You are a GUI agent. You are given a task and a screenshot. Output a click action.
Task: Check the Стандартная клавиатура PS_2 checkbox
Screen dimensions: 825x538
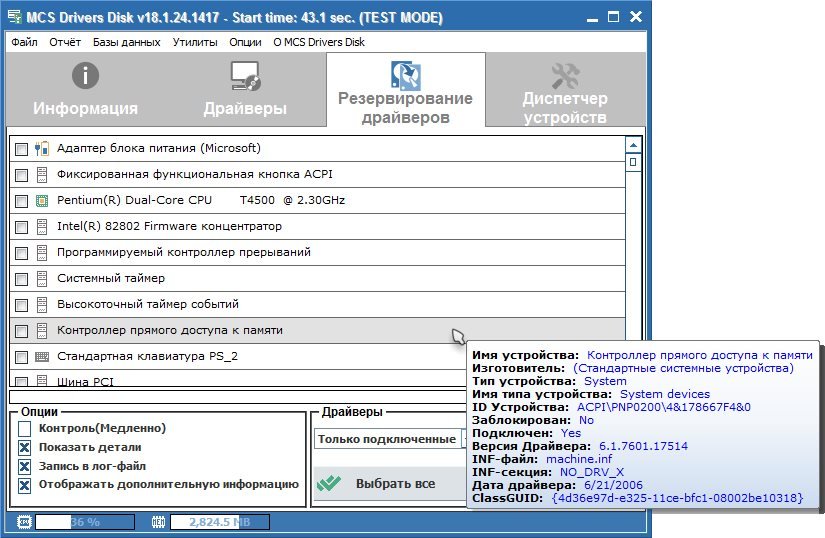coord(22,357)
